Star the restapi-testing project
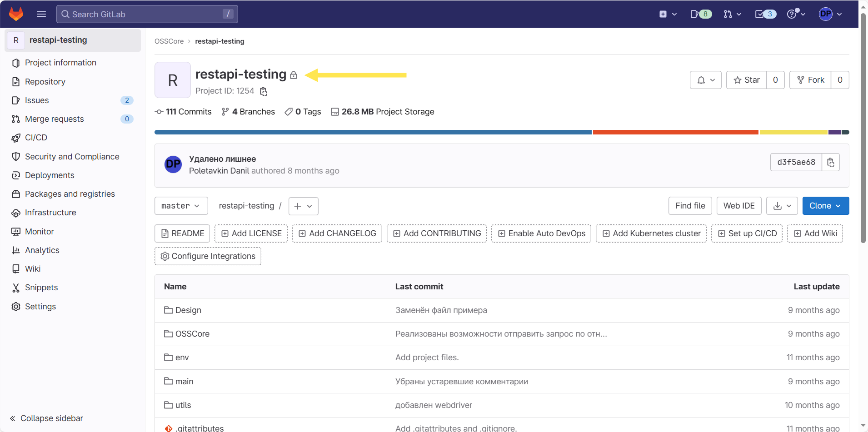This screenshot has width=868, height=432. 746,80
